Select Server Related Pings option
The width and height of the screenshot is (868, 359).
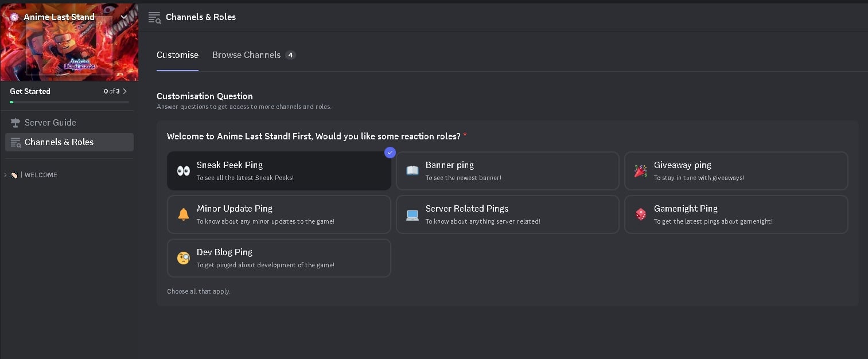click(x=508, y=214)
